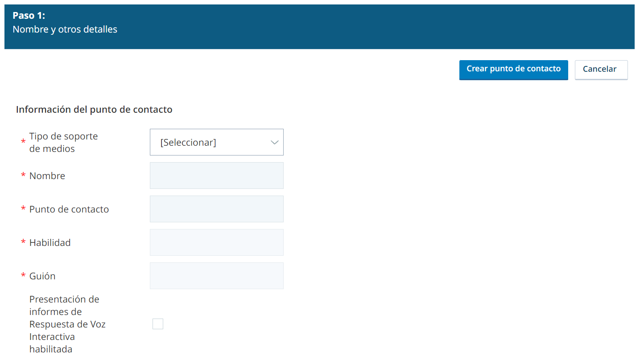This screenshot has width=640, height=364.
Task: Click the Guión label text
Action: (42, 276)
